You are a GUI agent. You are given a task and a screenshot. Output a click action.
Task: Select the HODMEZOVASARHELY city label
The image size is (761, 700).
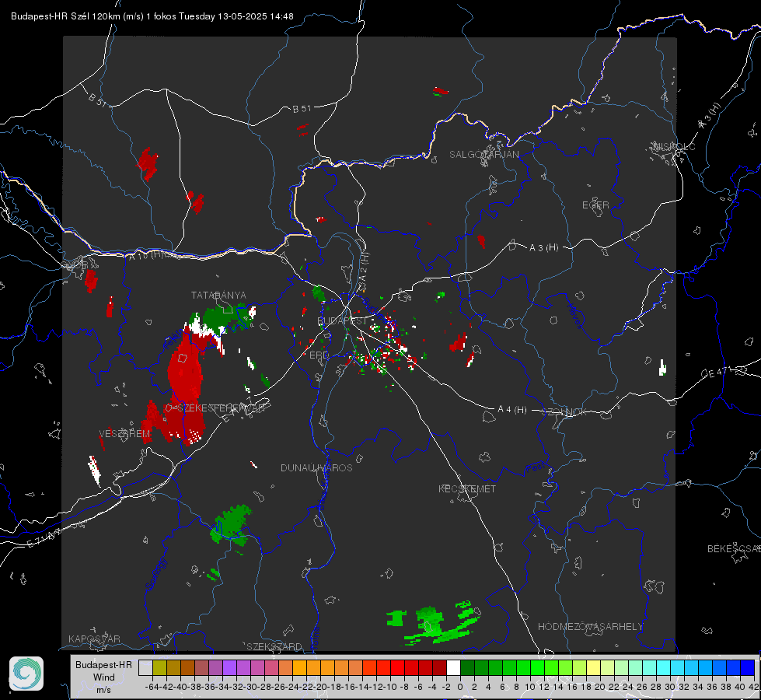[590, 627]
